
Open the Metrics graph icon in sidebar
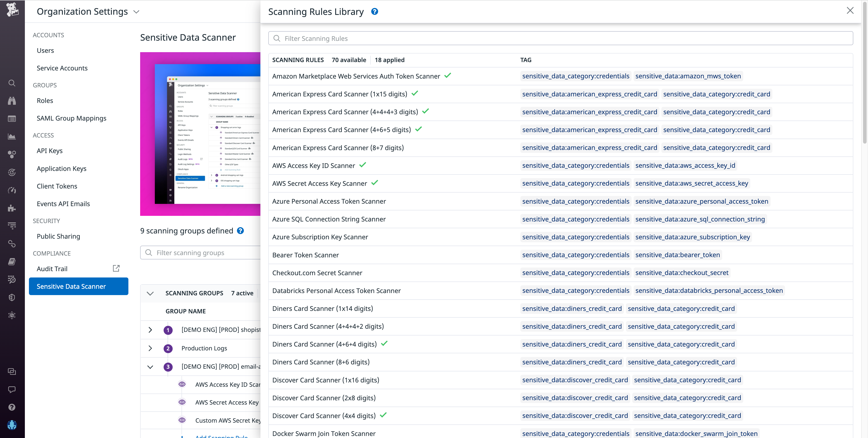tap(12, 137)
